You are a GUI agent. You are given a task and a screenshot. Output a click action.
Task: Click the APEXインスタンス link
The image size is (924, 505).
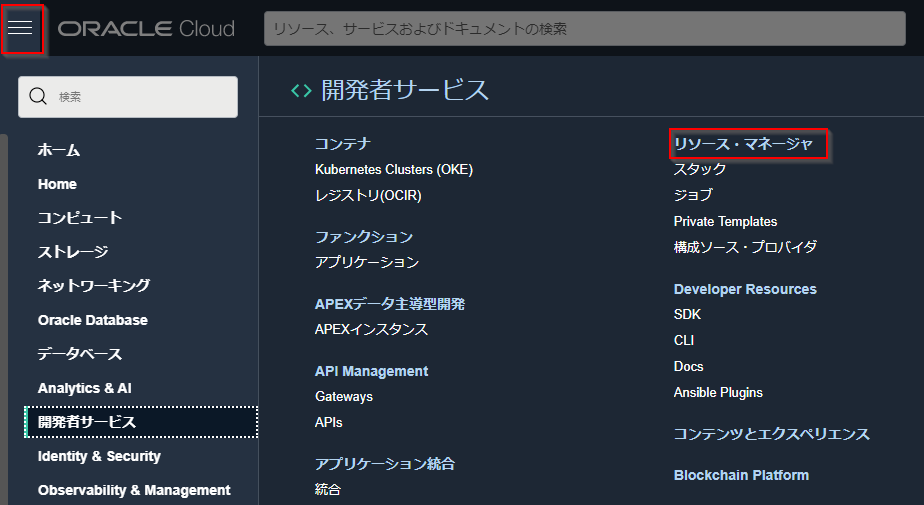click(x=371, y=329)
